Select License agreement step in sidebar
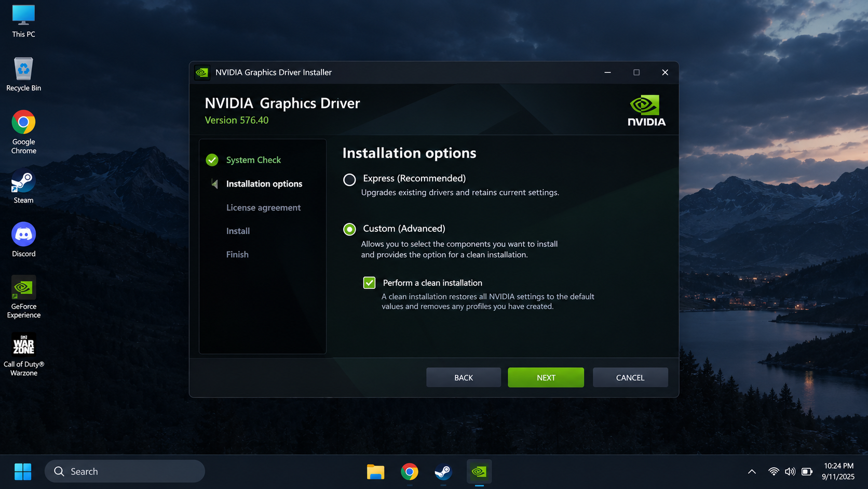The width and height of the screenshot is (868, 489). click(263, 207)
